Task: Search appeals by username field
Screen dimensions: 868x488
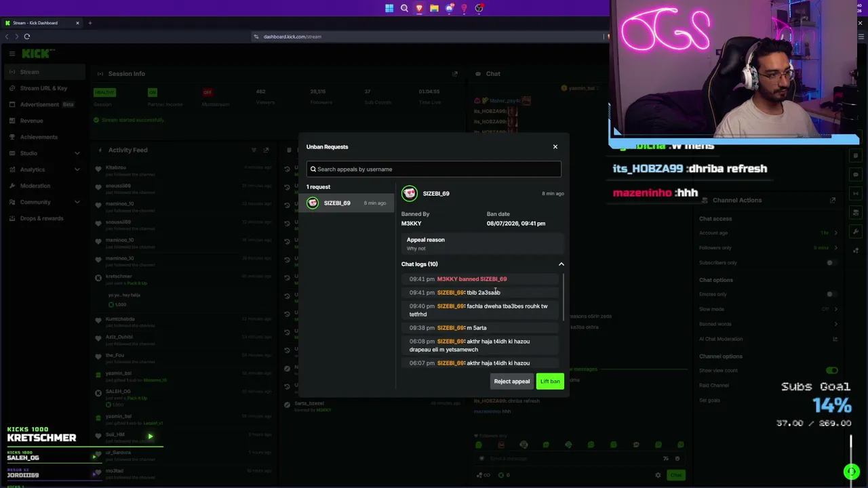Action: 433,169
